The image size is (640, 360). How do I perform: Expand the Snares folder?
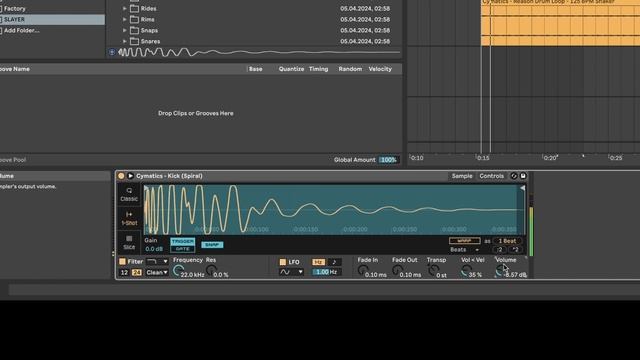tap(124, 41)
